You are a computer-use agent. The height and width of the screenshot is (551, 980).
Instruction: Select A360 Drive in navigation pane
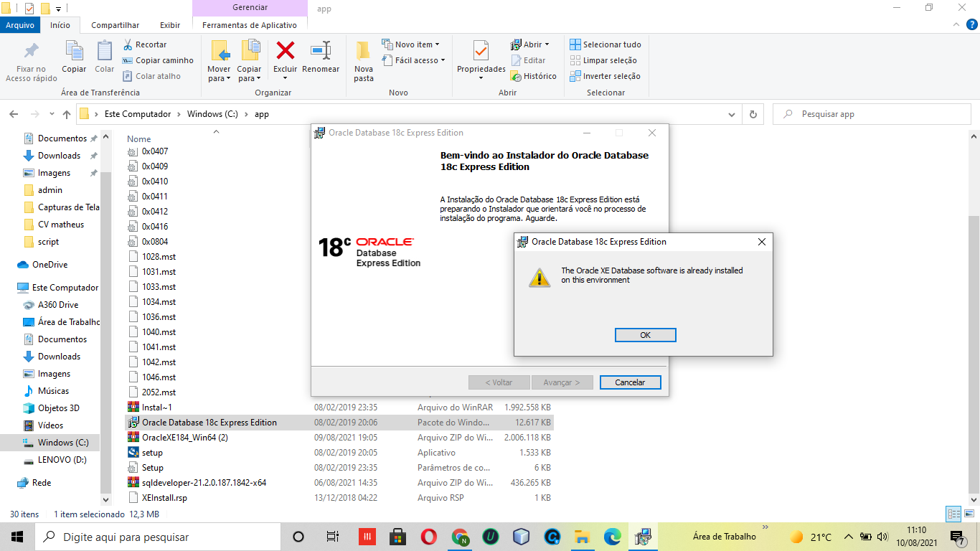tap(58, 305)
